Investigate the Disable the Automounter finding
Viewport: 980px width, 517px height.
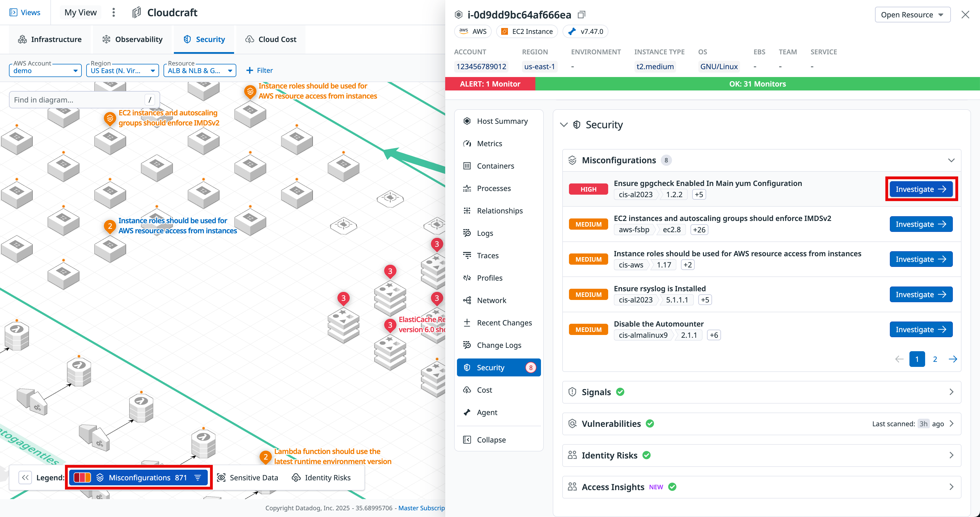(921, 329)
